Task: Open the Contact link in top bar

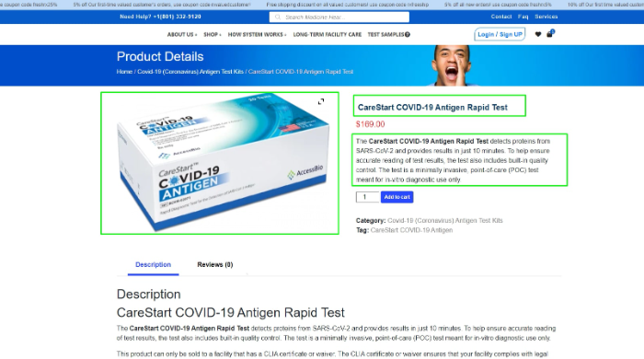Action: [x=501, y=17]
